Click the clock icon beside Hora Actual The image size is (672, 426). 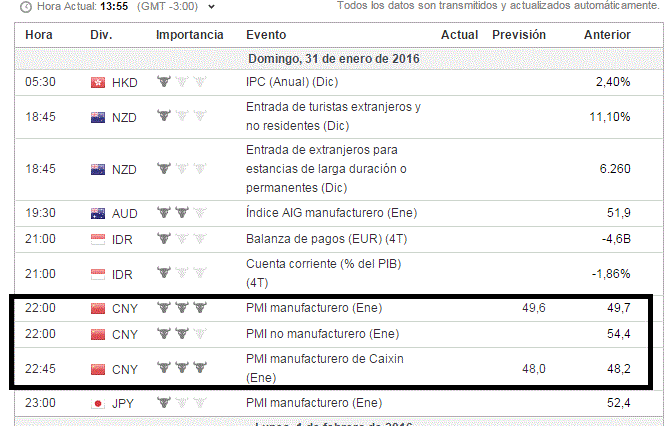click(x=26, y=7)
